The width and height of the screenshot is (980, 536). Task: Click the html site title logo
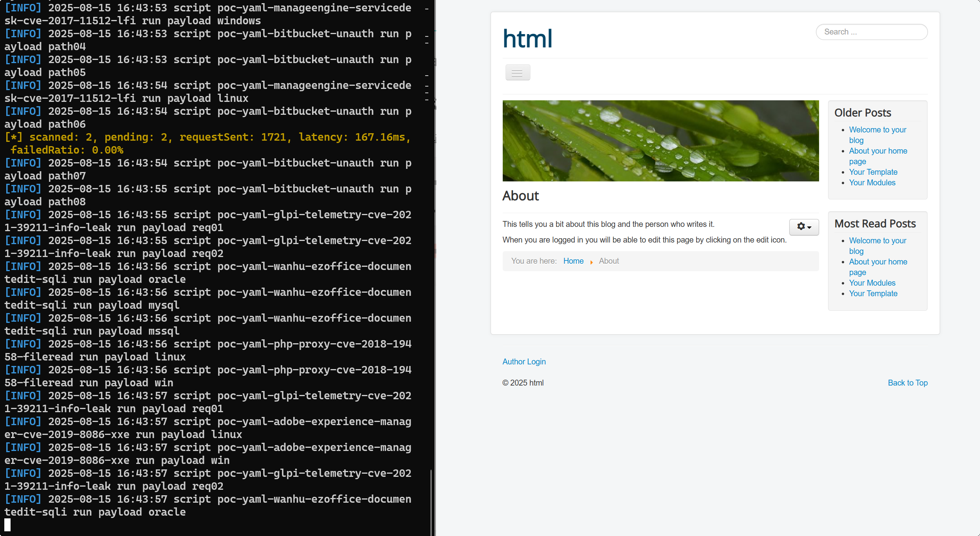click(527, 39)
